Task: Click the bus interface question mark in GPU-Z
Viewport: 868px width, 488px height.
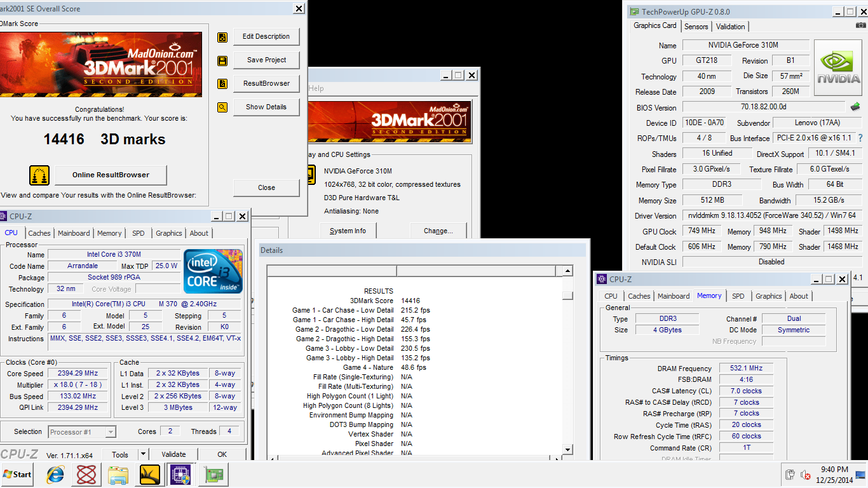Action: click(861, 138)
